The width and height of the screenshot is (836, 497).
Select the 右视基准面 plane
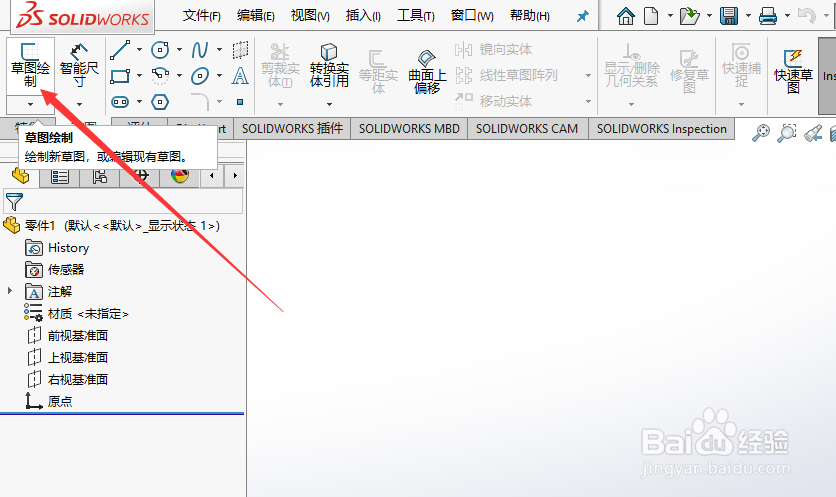[x=67, y=379]
